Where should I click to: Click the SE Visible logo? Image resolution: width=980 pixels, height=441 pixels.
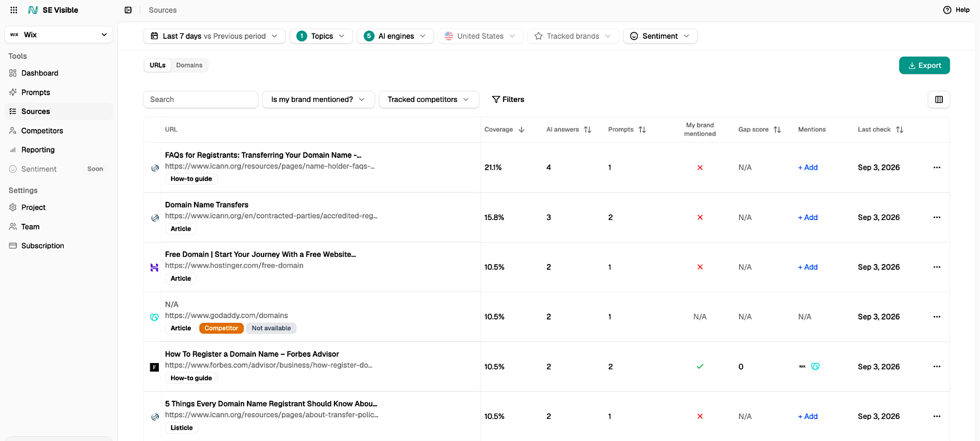(x=53, y=10)
